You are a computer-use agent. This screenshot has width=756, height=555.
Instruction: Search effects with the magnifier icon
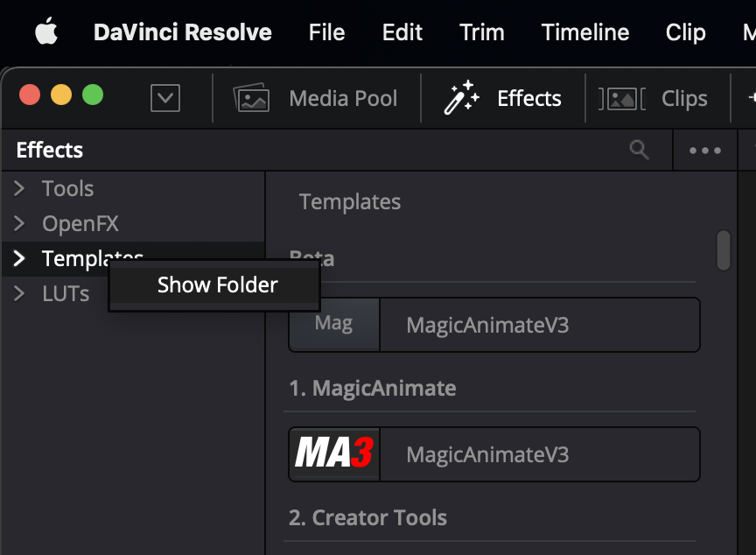[x=640, y=150]
